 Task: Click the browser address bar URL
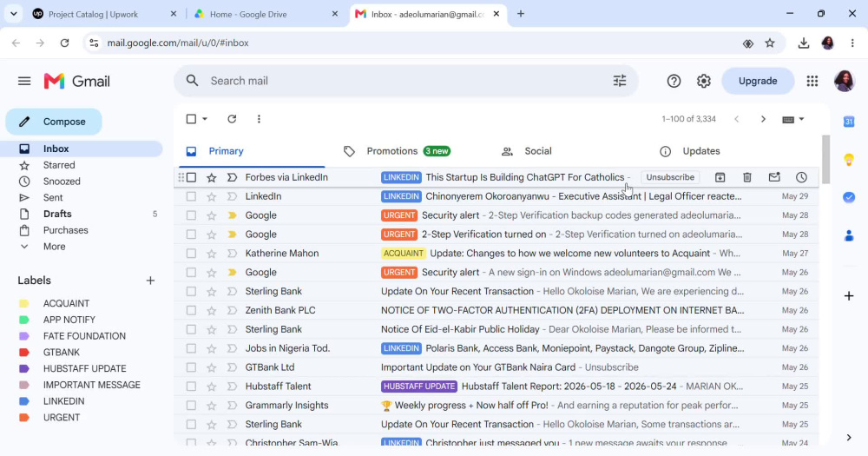click(x=178, y=43)
